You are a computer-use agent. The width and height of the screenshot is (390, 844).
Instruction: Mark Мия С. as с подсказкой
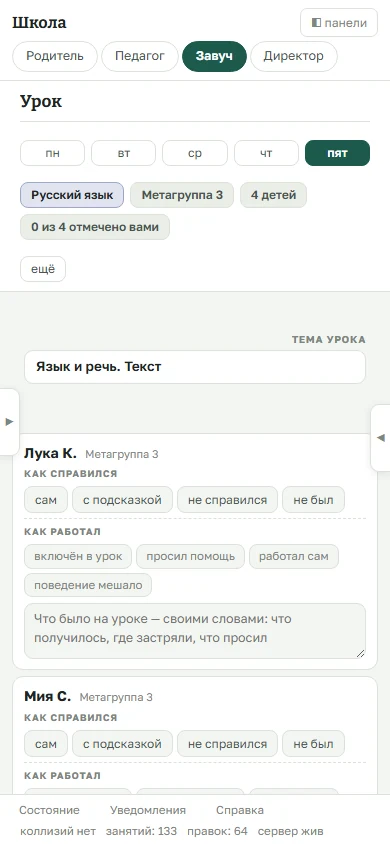(122, 744)
